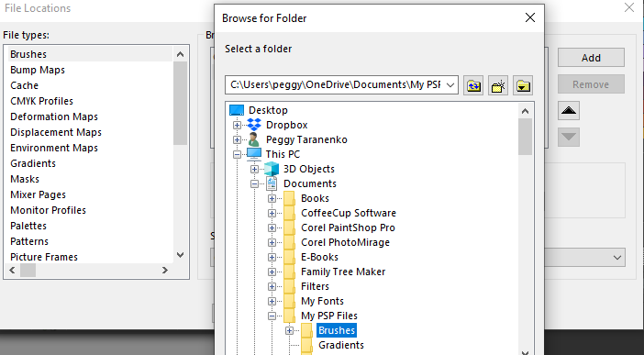
Task: Click the Add button in File Locations
Action: point(591,58)
